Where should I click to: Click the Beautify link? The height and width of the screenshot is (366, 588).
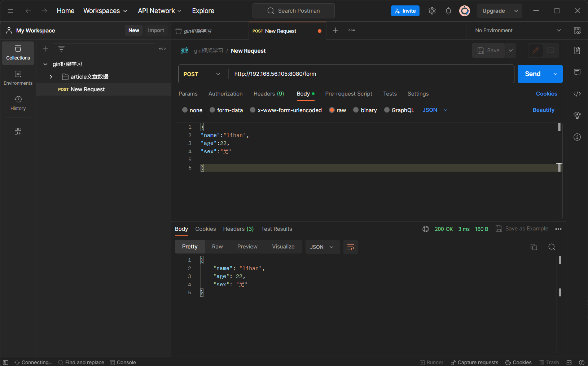point(543,110)
